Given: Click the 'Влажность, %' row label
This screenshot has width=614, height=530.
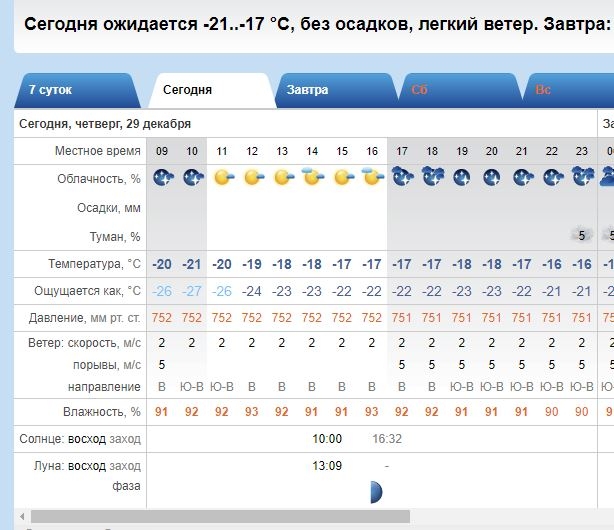Looking at the screenshot, I should [x=102, y=412].
